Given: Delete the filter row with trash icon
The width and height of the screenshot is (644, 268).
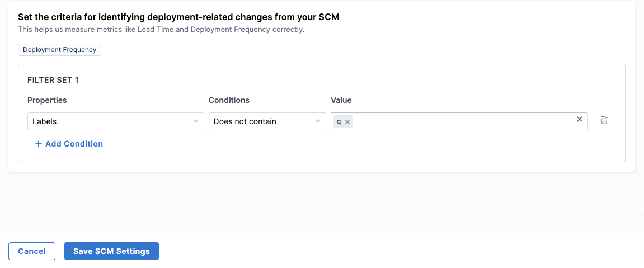Looking at the screenshot, I should 604,120.
